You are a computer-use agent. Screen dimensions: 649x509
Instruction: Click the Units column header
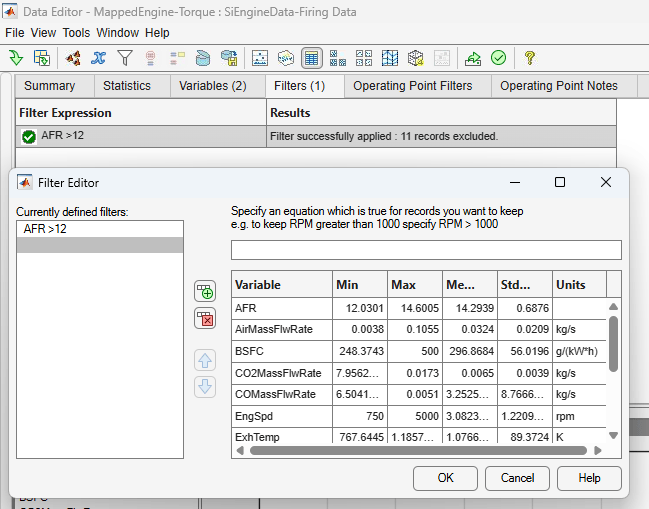coord(579,285)
